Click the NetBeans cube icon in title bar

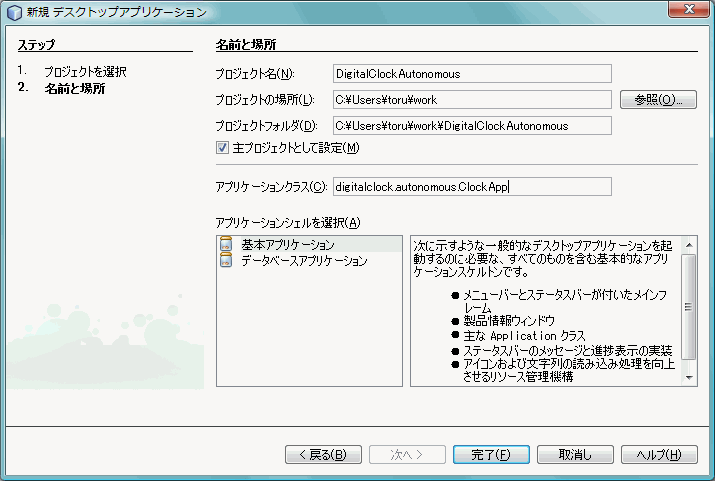[x=14, y=12]
